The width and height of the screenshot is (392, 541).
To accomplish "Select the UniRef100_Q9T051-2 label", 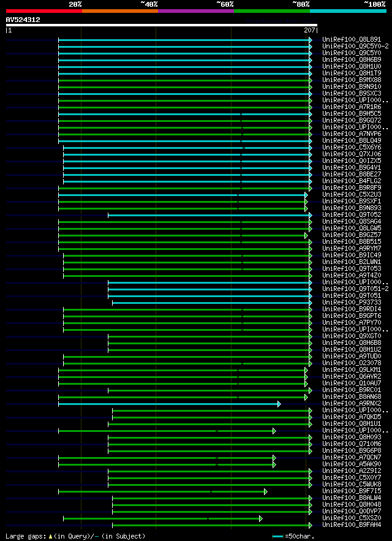I will click(x=355, y=289).
